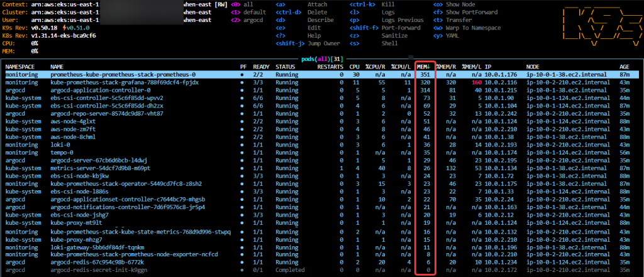Select the argocd-repo-server-8574dc9d87-vht87 pod
This screenshot has width=644, height=277.
point(107,114)
